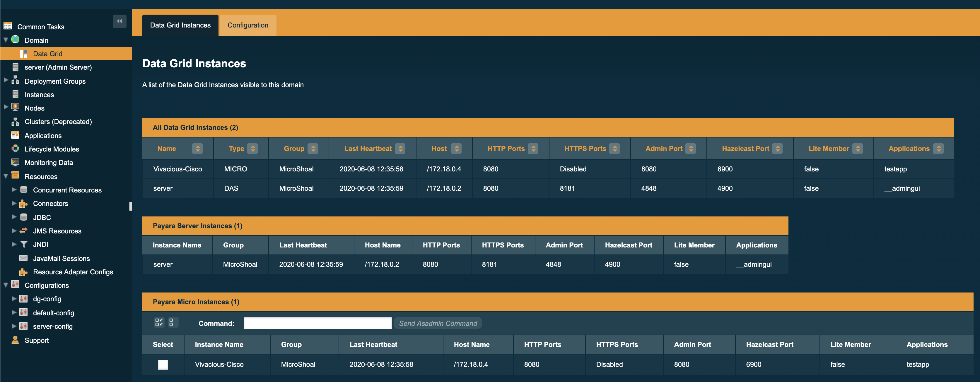
Task: Open the Common Tasks grid icon
Action: point(8,26)
